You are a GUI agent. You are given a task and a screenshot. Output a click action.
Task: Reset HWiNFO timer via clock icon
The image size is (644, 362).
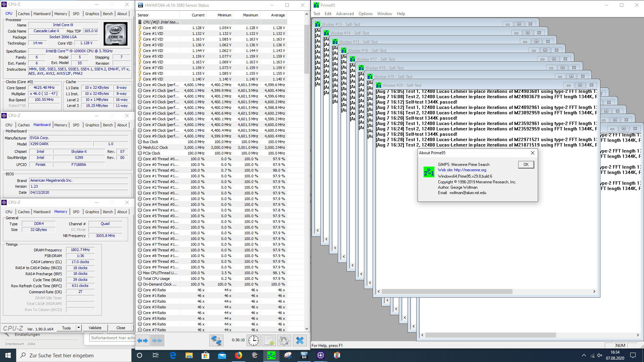254,341
